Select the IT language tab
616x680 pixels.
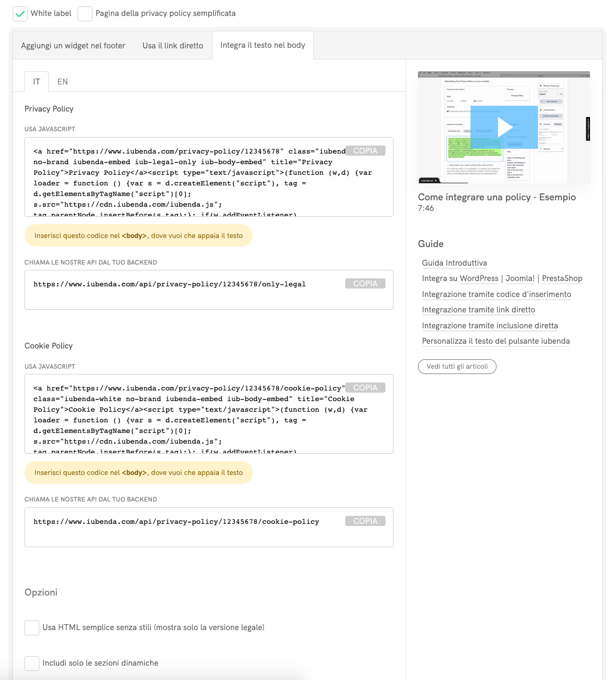[x=37, y=82]
